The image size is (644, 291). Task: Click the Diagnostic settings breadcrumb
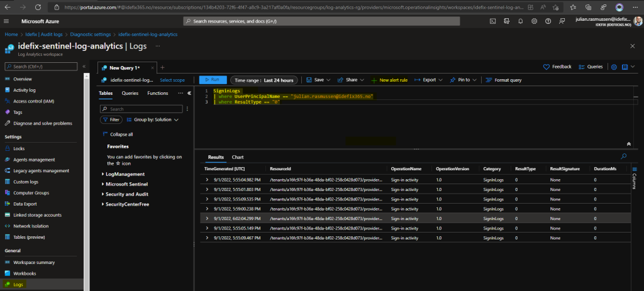pyautogui.click(x=91, y=35)
